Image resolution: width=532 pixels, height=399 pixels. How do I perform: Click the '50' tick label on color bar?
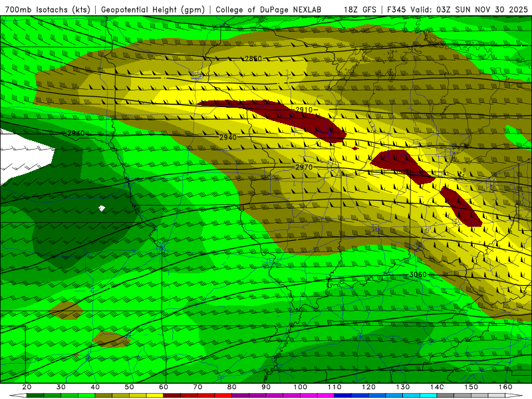[x=129, y=387]
